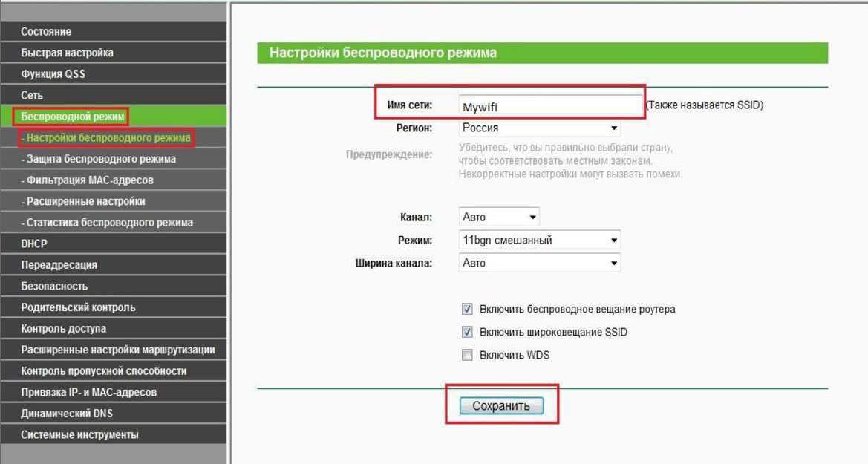The width and height of the screenshot is (868, 464).
Task: Go to Родительский контроль
Action: click(x=78, y=307)
